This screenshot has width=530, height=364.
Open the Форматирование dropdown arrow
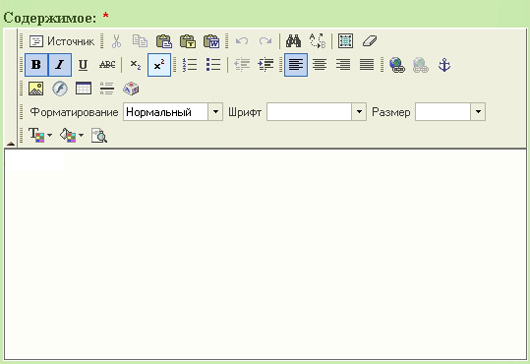pos(215,112)
